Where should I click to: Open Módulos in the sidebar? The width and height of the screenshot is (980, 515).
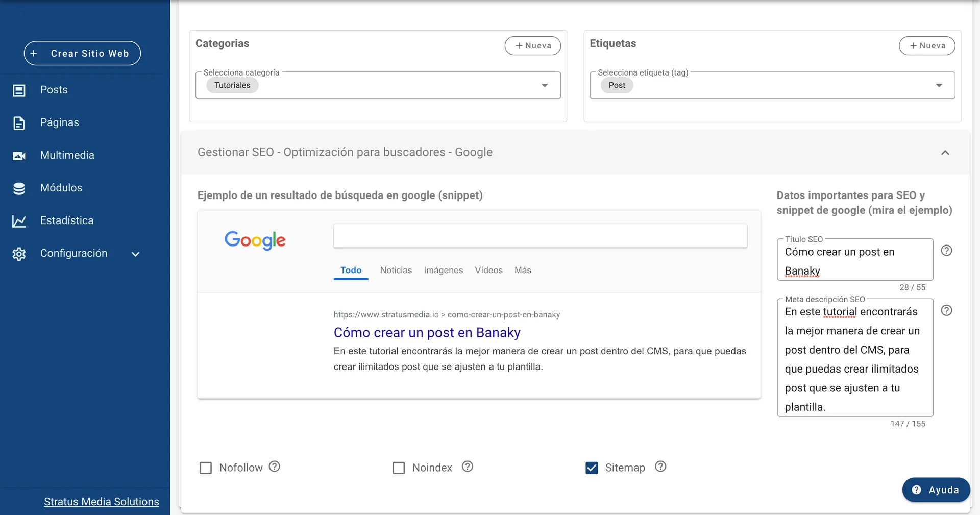pos(61,188)
